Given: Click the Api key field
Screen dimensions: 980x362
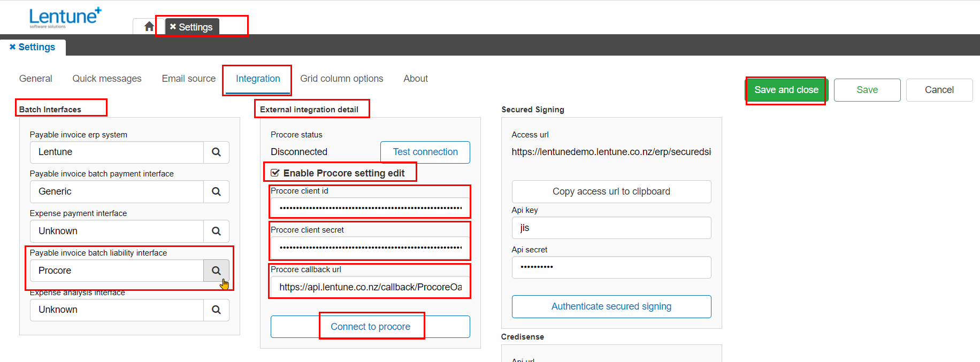Looking at the screenshot, I should [611, 228].
